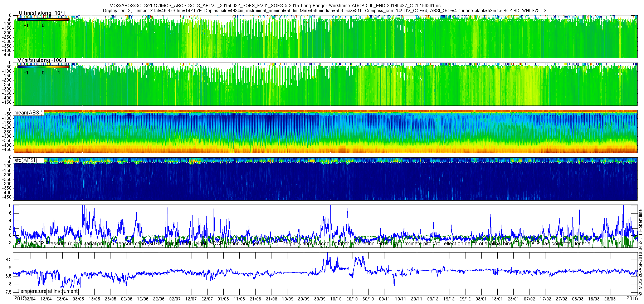Click the '21/08' date tick
644x304 pixels.
coord(255,299)
